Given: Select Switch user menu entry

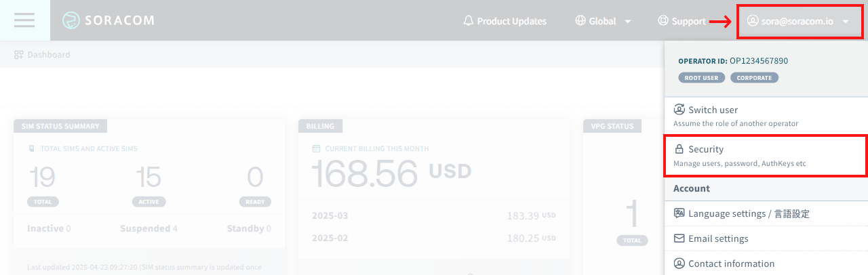Looking at the screenshot, I should point(713,110).
